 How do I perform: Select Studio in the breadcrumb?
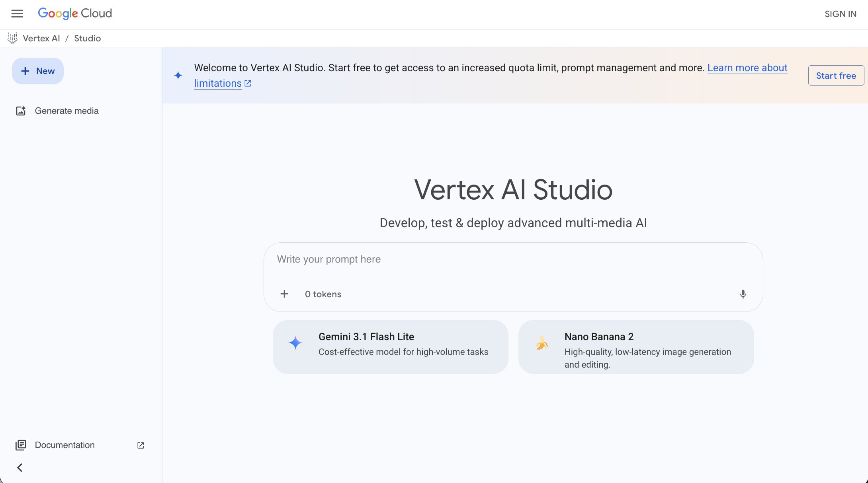click(88, 38)
